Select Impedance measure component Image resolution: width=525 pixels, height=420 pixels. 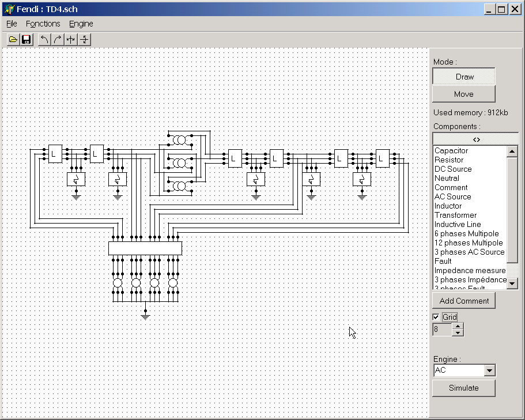[470, 270]
